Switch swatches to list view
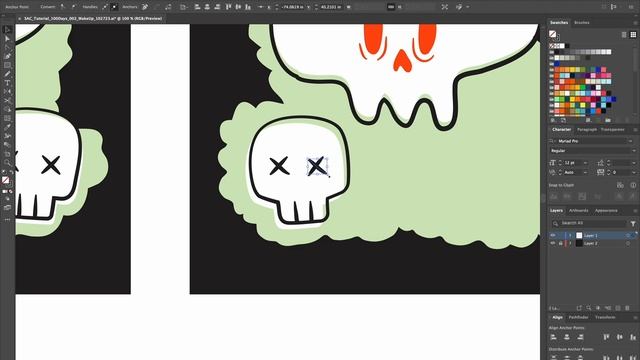 click(624, 35)
